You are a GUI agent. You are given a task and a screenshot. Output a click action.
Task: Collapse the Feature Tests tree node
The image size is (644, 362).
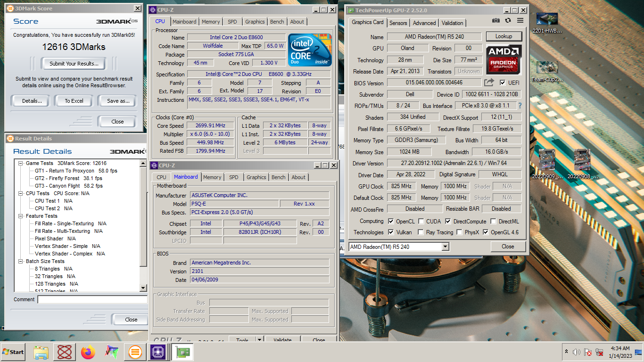pos(21,216)
